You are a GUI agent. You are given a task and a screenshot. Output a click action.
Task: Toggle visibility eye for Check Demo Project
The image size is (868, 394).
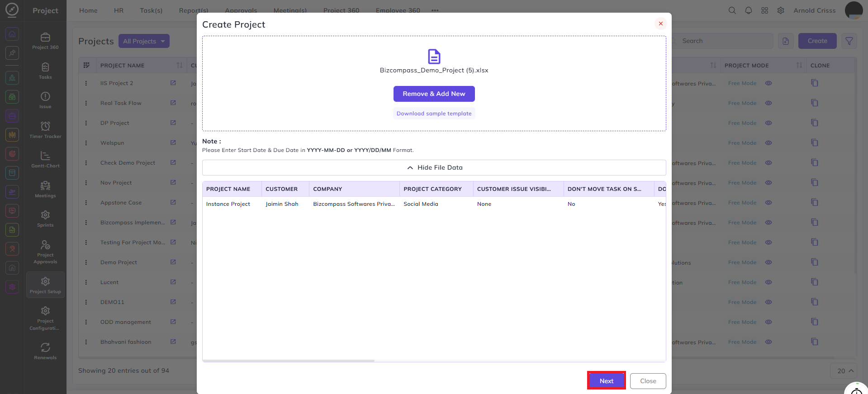[x=768, y=163]
